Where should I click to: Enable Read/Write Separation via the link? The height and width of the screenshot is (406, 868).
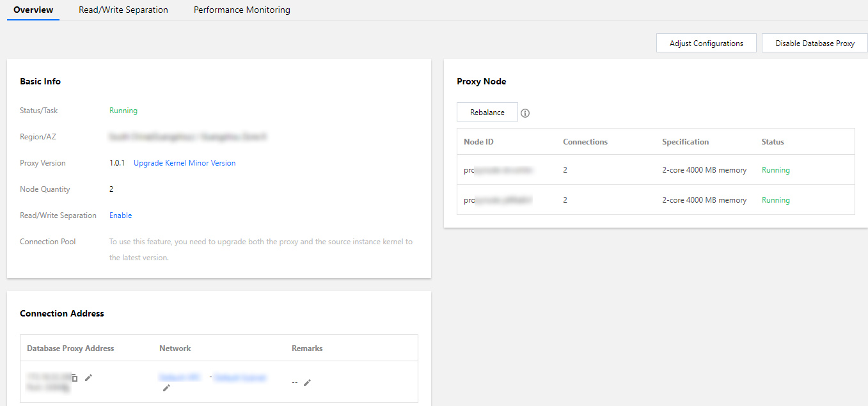(x=120, y=215)
